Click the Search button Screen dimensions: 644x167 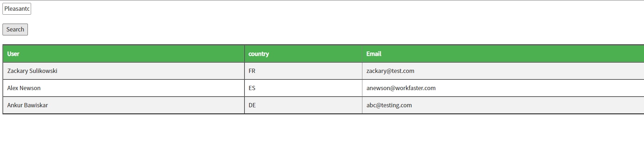pyautogui.click(x=15, y=29)
